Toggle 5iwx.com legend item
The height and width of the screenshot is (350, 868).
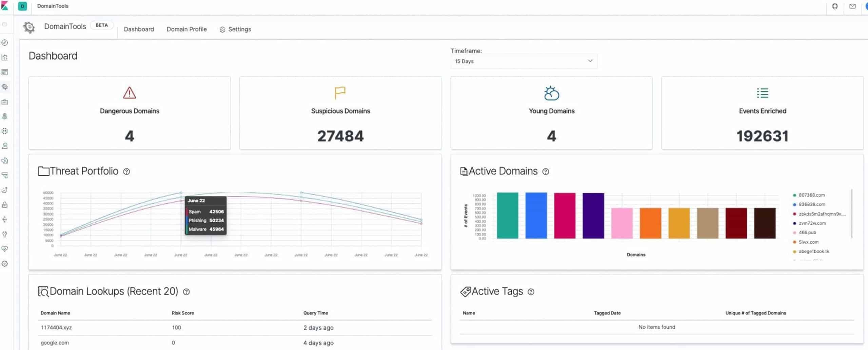pyautogui.click(x=806, y=242)
